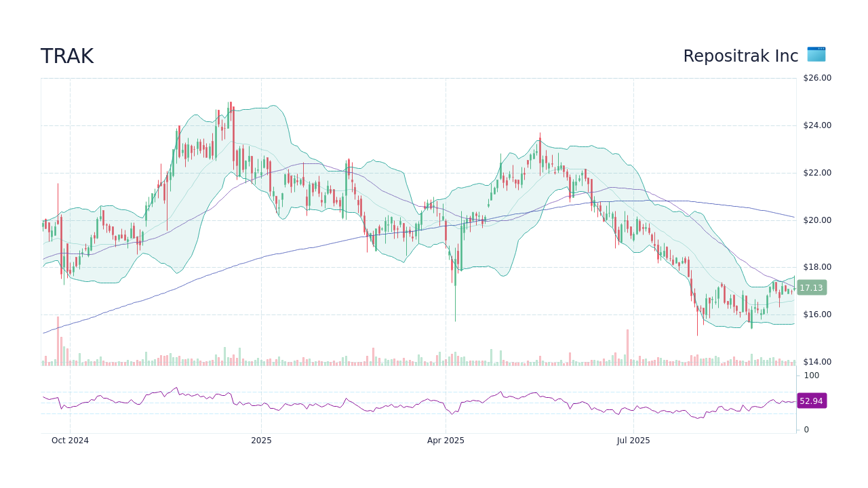Viewport: 868px width, 488px height.
Task: Click the Apr 2025 date axis label
Action: coord(446,441)
